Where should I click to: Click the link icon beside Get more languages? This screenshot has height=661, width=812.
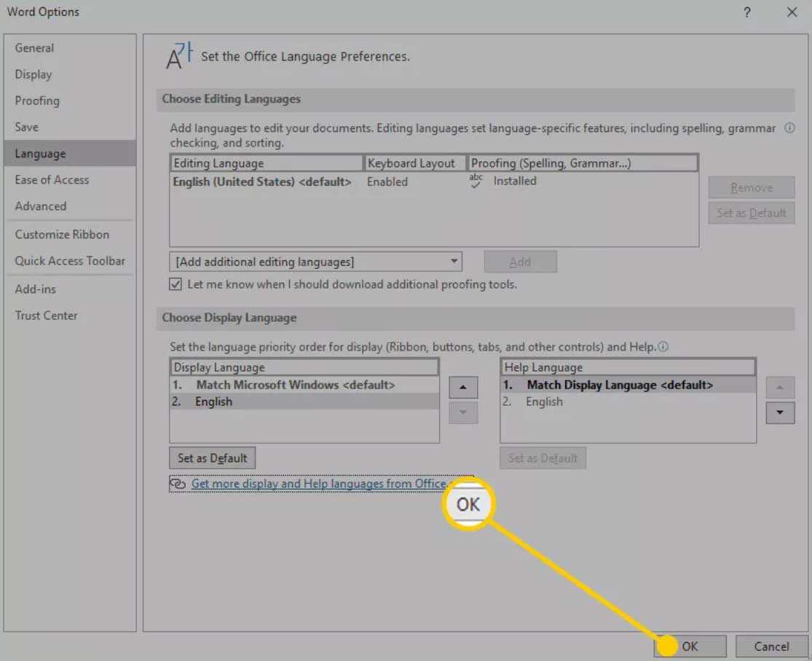click(x=178, y=484)
